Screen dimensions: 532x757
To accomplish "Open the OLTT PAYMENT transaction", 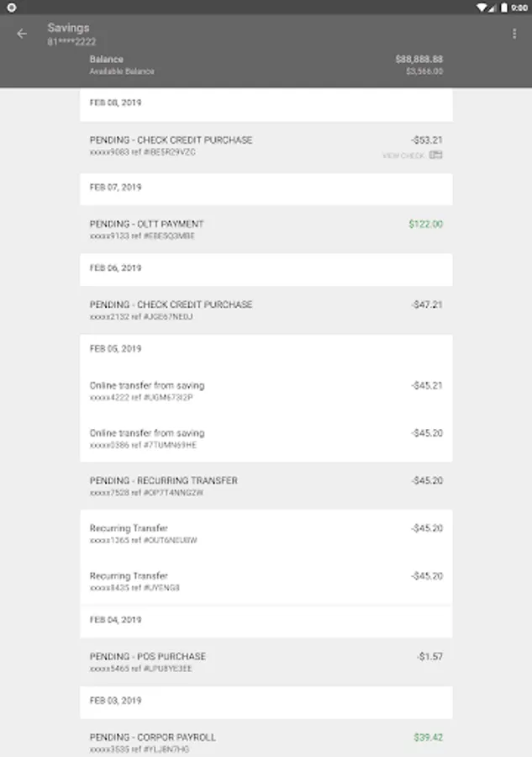I will [x=266, y=230].
